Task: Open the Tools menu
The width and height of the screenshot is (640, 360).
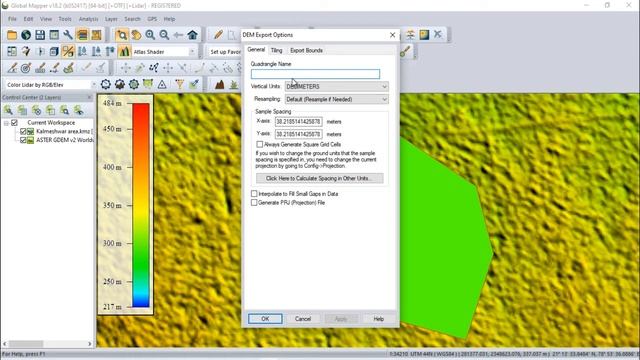Action: (65, 19)
